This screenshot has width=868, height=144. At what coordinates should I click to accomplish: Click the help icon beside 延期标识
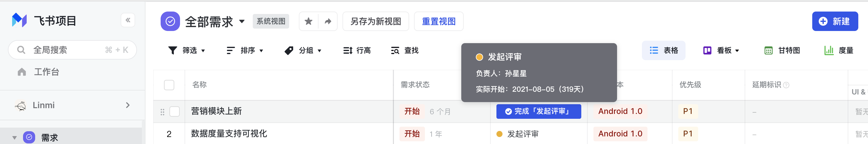pyautogui.click(x=786, y=85)
